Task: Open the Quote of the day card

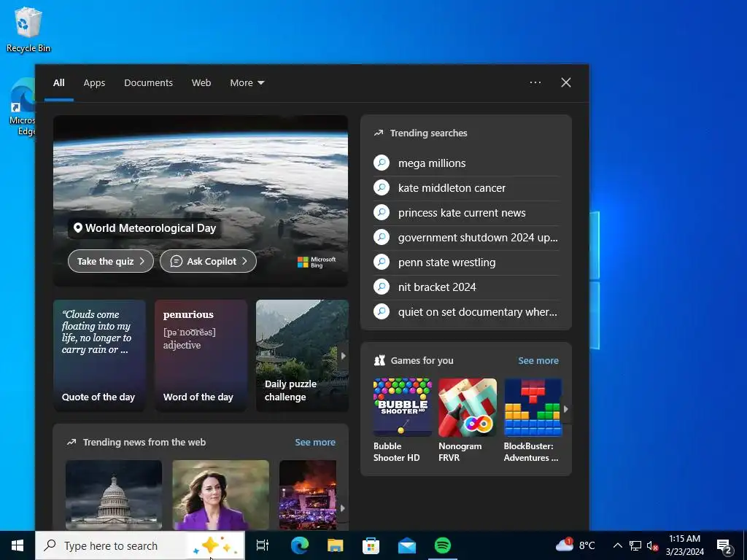Action: [99, 355]
